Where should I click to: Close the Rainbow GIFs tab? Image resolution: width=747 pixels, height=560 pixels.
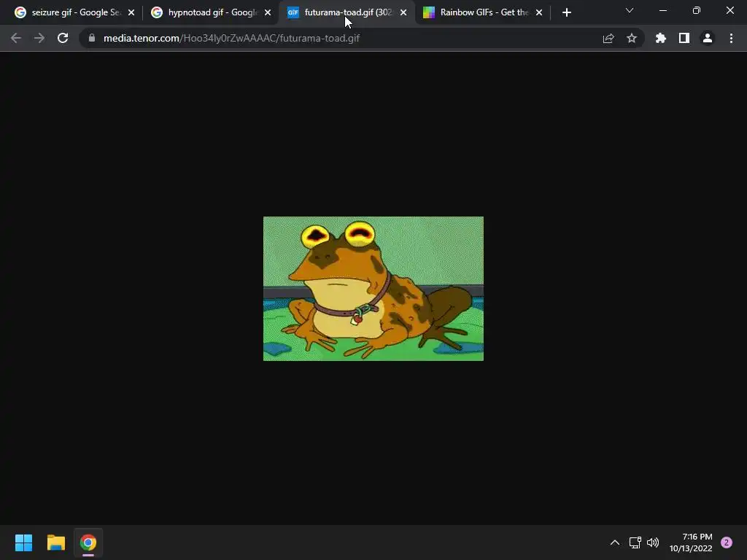[x=539, y=12]
